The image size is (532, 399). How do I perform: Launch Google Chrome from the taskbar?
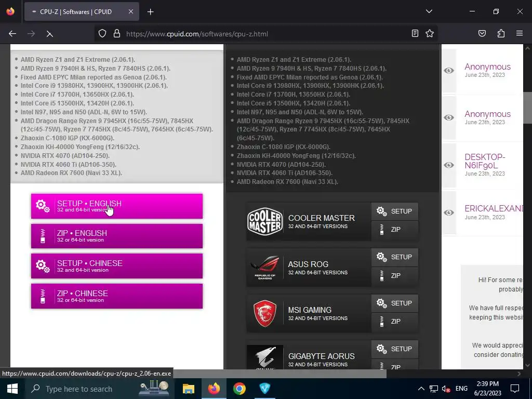coord(239,389)
